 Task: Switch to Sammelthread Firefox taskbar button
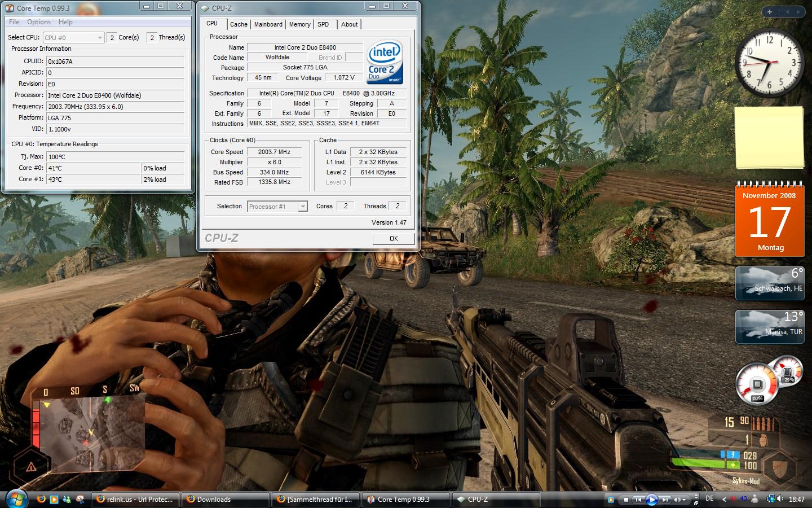[315, 500]
